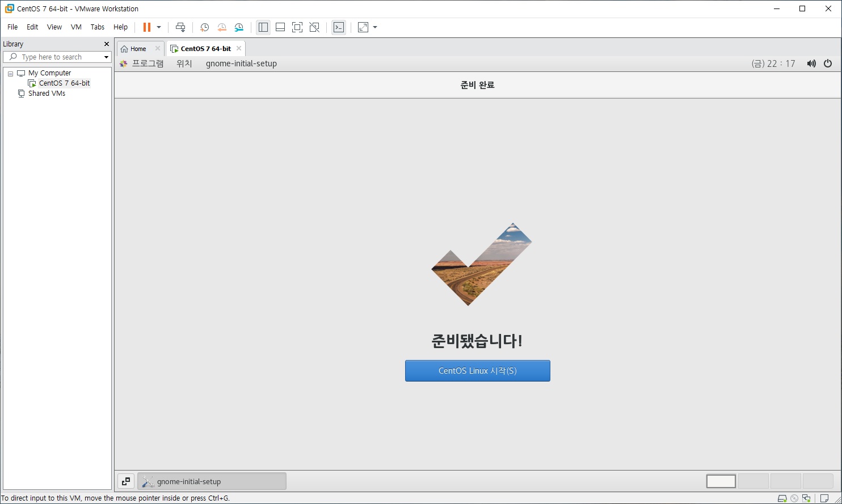Open the File menu
The height and width of the screenshot is (504, 842).
tap(12, 27)
